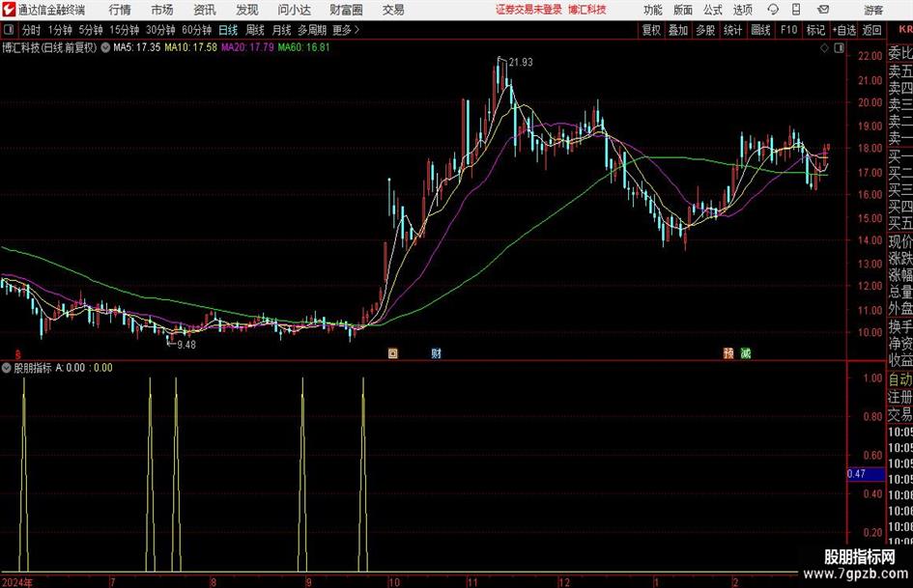Open the 版面 menu
The height and width of the screenshot is (588, 913).
682,10
